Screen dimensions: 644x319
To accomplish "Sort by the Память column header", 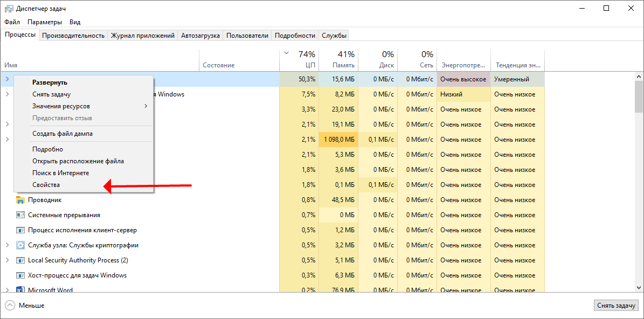I will (x=338, y=60).
